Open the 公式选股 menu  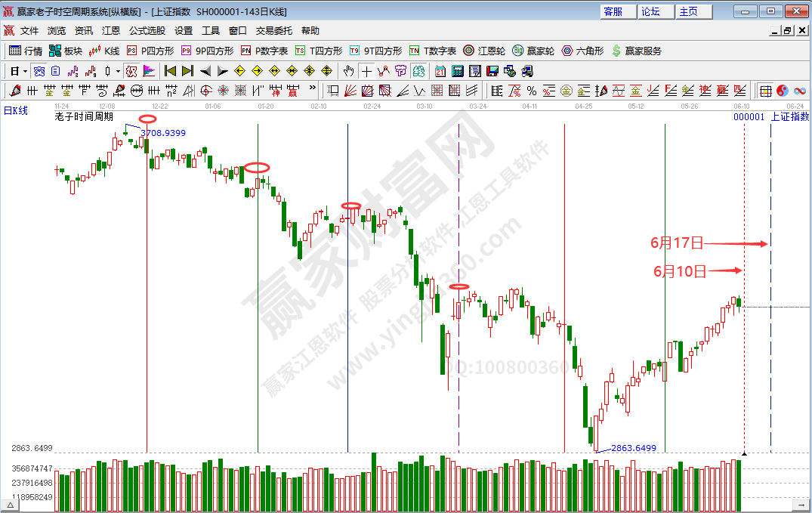pos(147,31)
